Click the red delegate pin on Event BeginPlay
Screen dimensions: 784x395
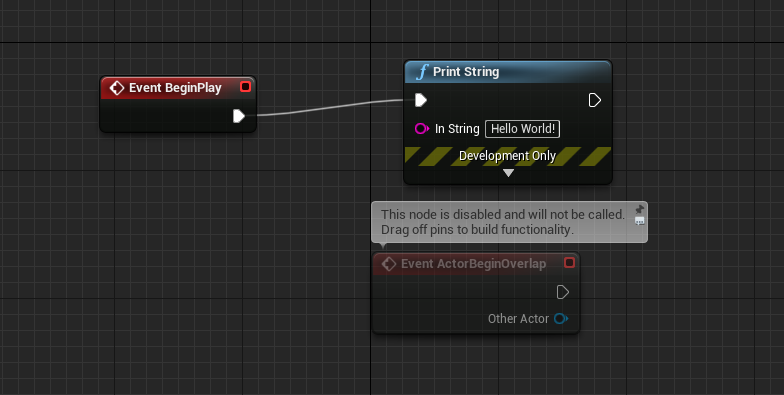click(x=245, y=86)
